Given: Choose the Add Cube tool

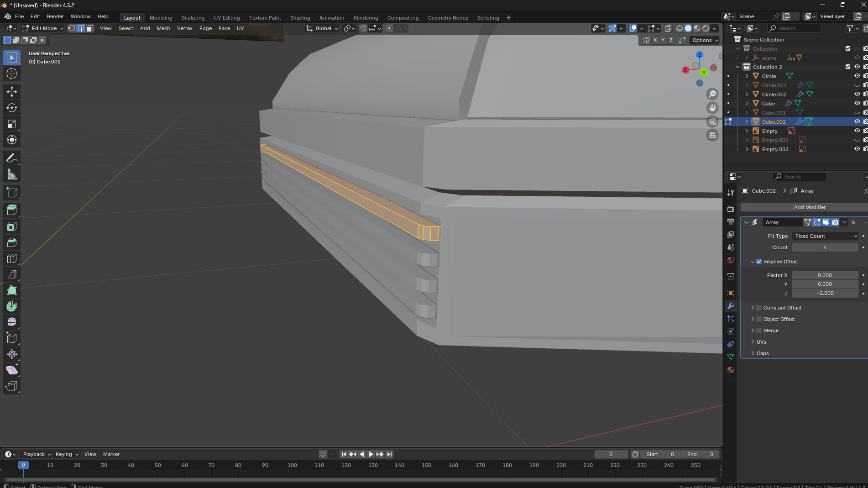Looking at the screenshot, I should pyautogui.click(x=12, y=192).
